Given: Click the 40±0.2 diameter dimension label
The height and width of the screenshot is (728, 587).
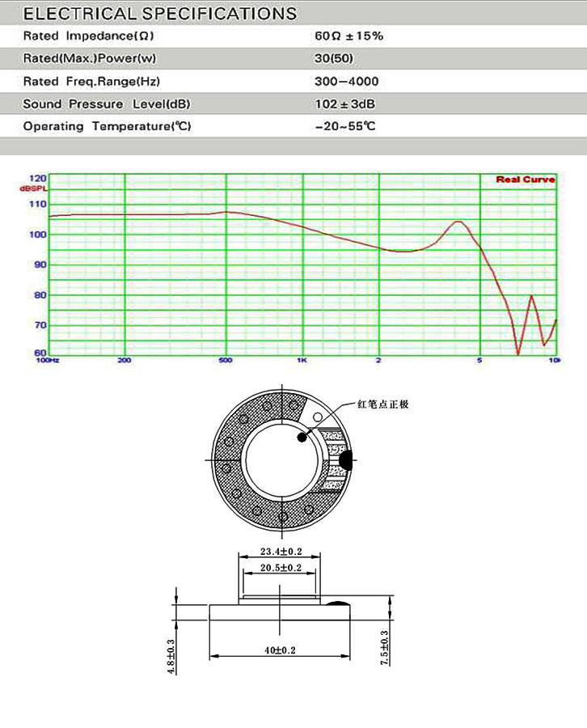Looking at the screenshot, I should [x=280, y=650].
